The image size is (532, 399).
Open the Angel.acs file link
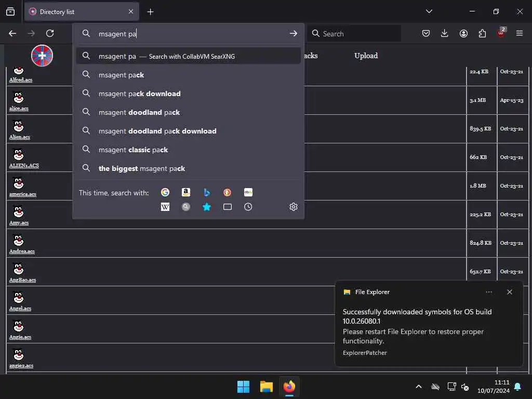point(20,308)
